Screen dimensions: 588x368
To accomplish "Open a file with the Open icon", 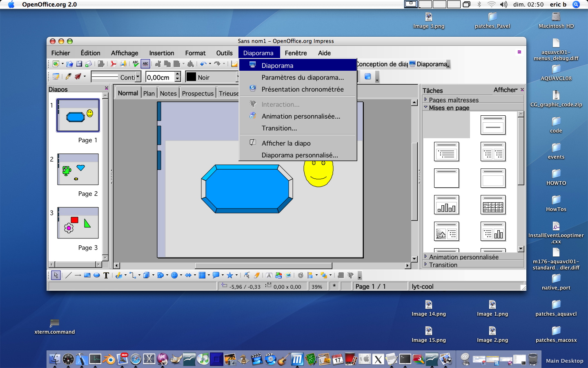I will [69, 64].
